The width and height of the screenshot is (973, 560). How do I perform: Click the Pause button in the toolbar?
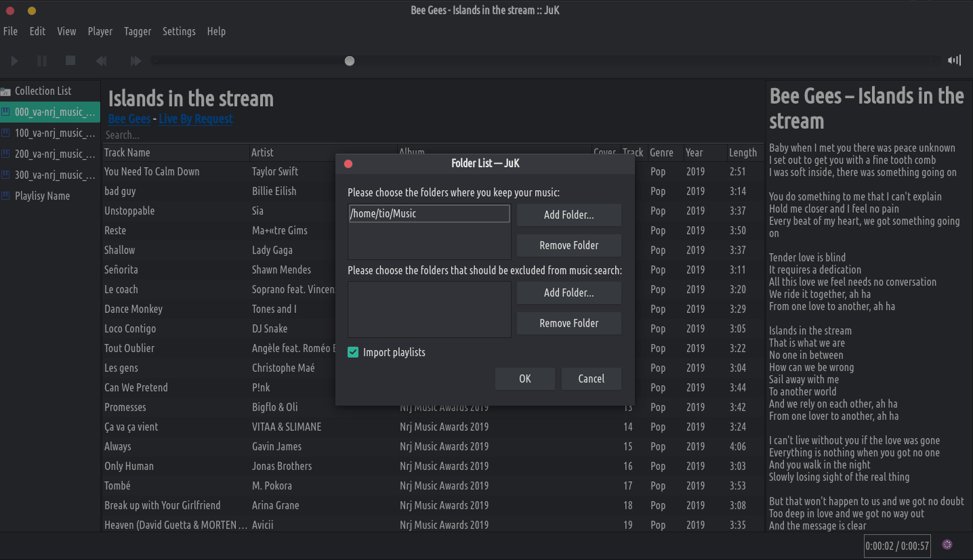pyautogui.click(x=42, y=61)
